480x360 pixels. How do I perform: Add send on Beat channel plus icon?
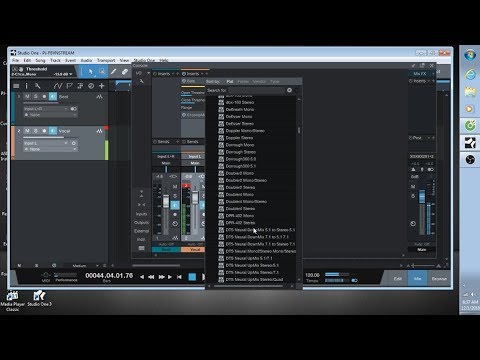(177, 142)
